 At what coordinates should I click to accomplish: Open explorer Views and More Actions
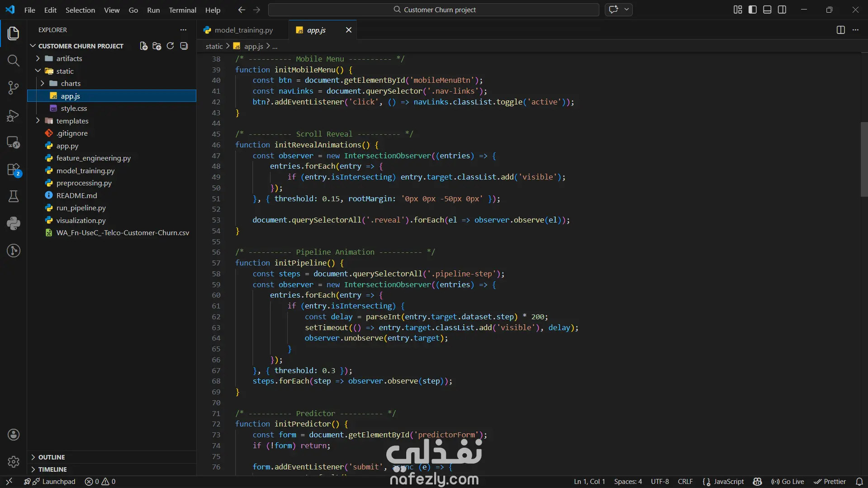tap(183, 30)
